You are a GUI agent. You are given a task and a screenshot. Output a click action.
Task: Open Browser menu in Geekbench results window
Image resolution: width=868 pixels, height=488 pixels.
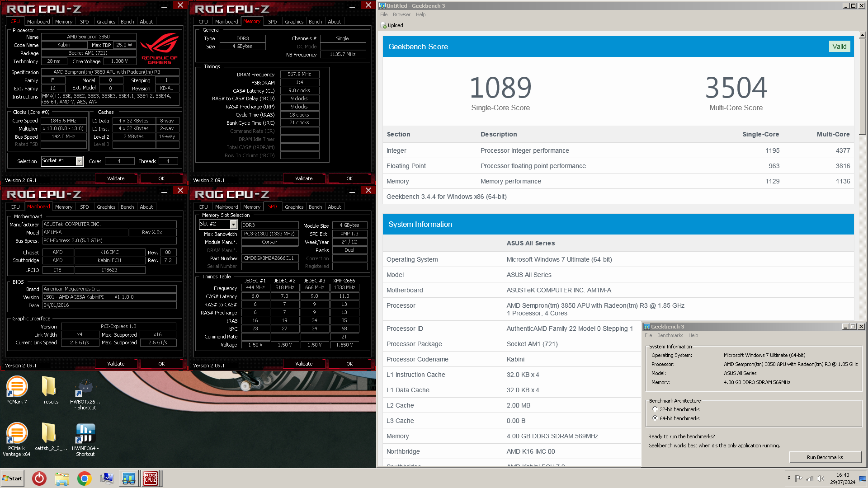click(x=401, y=14)
